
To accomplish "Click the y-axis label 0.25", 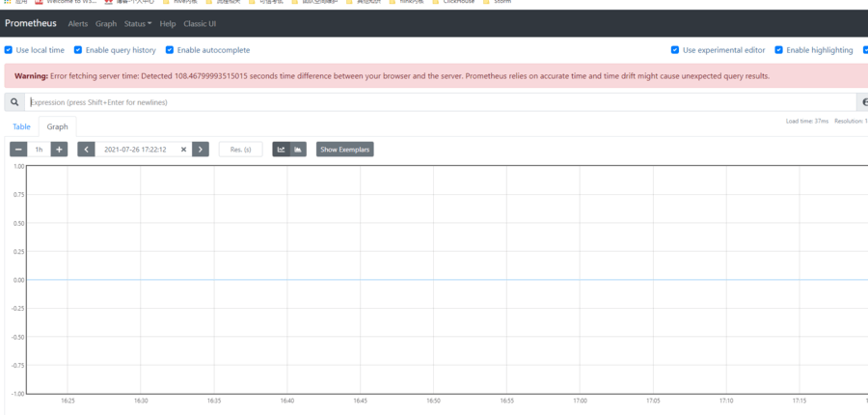I will [17, 252].
